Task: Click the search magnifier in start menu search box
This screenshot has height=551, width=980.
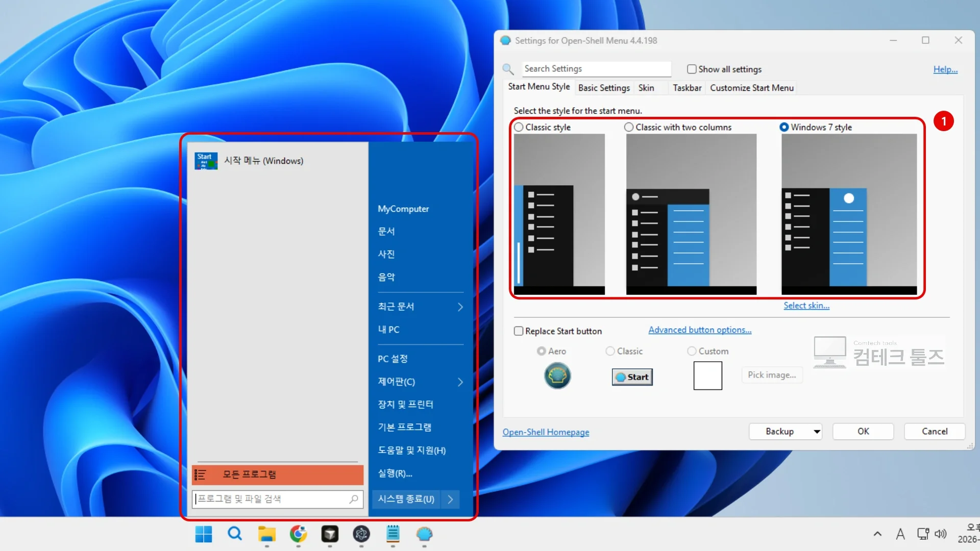Action: coord(354,499)
